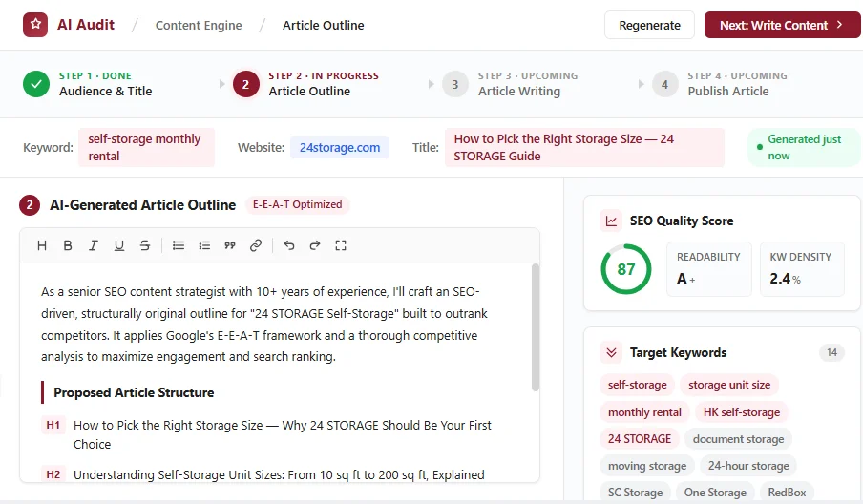Click the Understanding Self-Storage Unit Sizes line
863x504 pixels.
tap(279, 474)
